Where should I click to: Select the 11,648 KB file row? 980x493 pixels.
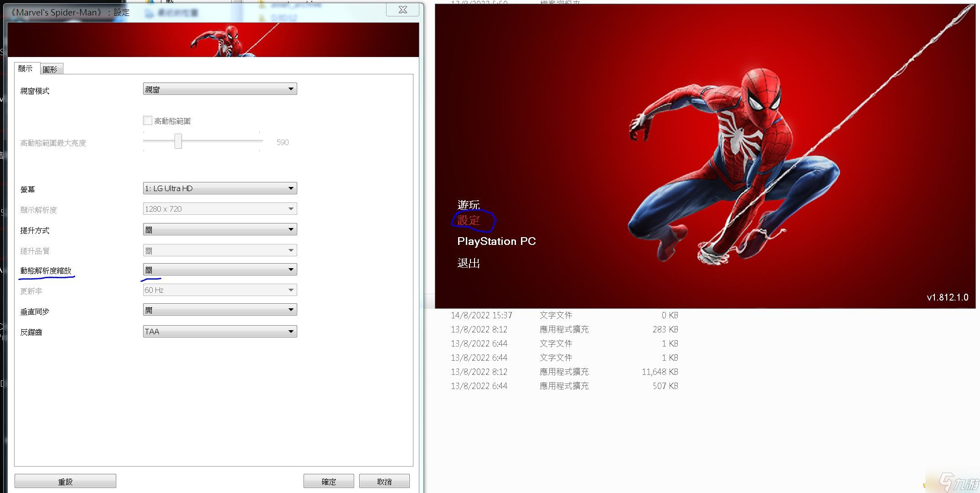pyautogui.click(x=564, y=372)
